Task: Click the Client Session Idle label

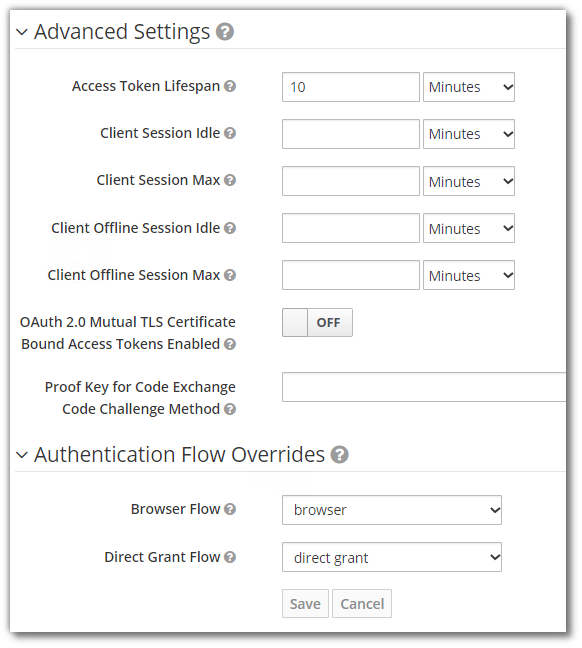Action: [160, 133]
